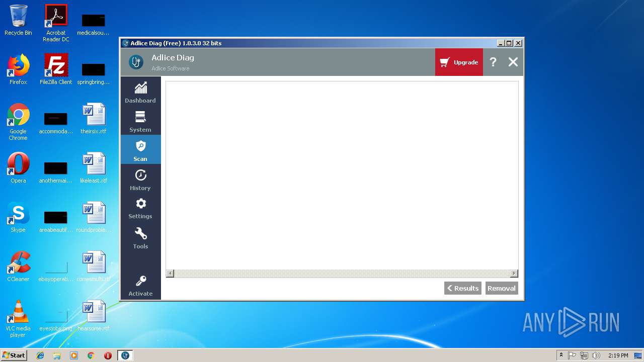The width and height of the screenshot is (644, 362).
Task: Open the Tools section in the sidebar
Action: pyautogui.click(x=140, y=238)
